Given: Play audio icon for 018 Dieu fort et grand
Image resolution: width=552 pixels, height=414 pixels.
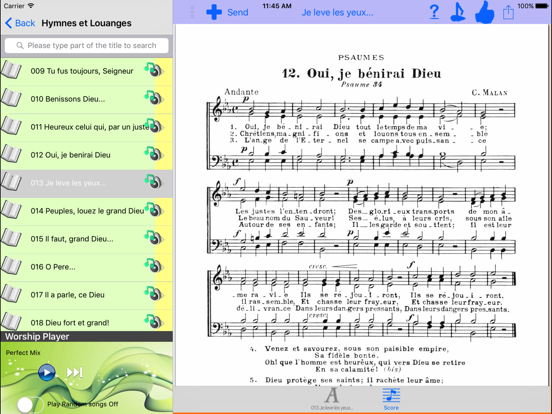Looking at the screenshot, I should tap(154, 321).
